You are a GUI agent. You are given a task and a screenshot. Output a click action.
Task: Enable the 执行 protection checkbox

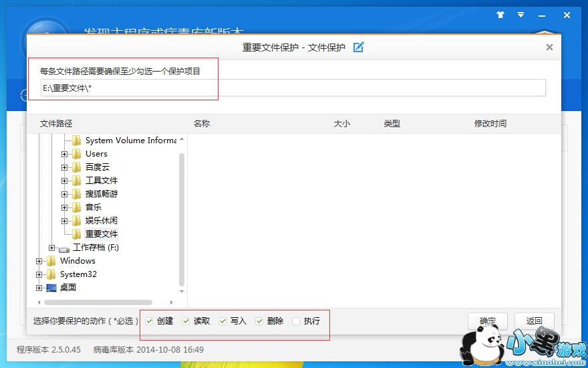tap(296, 321)
